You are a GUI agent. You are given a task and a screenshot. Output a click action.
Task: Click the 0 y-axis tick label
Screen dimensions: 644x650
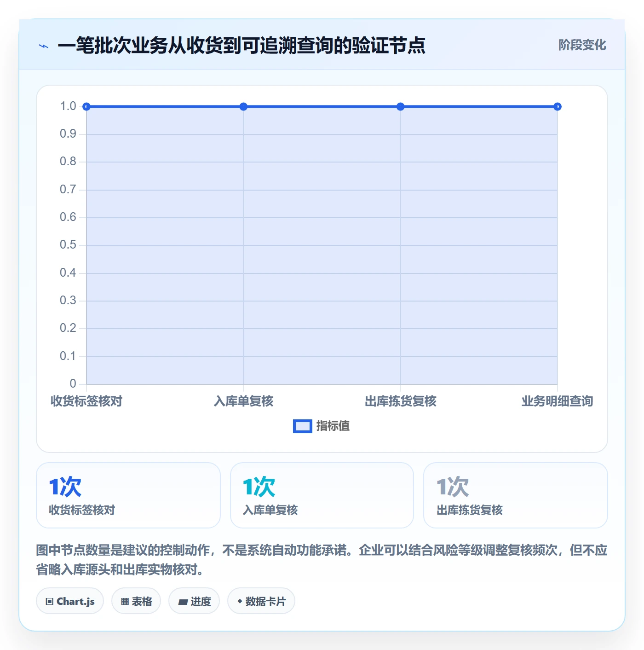pos(73,383)
